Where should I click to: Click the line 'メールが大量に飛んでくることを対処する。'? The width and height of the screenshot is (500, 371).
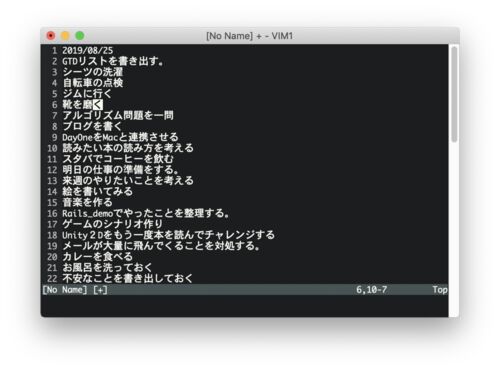[x=161, y=246]
